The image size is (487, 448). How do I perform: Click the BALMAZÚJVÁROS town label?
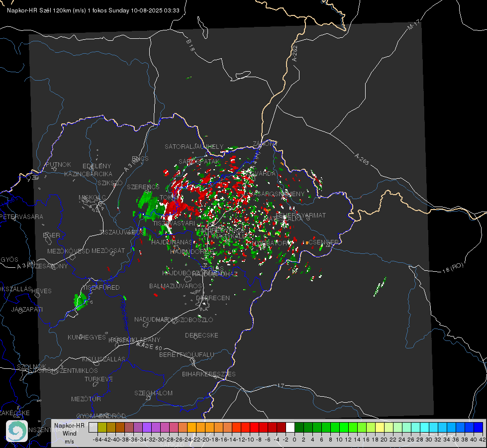tap(176, 286)
